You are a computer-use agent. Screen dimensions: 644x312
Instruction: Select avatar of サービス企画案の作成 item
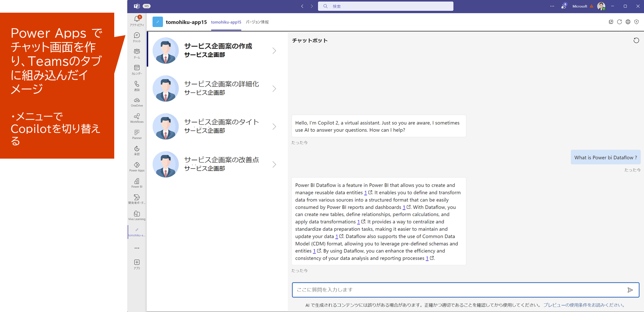166,51
